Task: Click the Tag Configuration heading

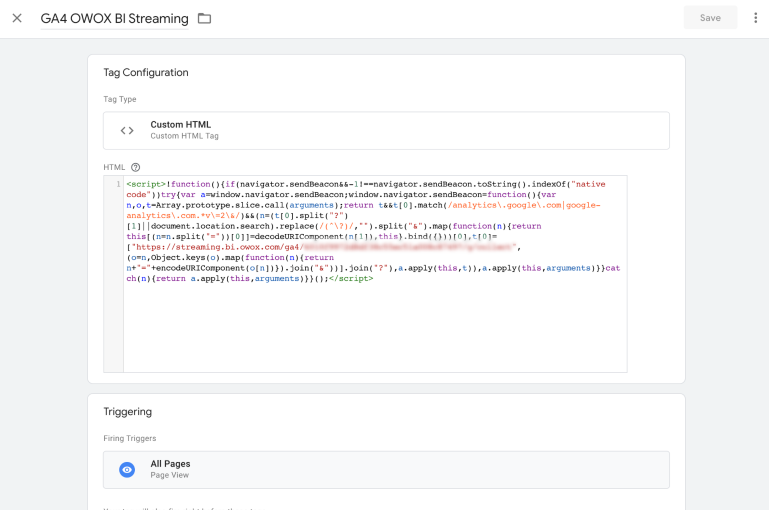Action: pyautogui.click(x=146, y=73)
